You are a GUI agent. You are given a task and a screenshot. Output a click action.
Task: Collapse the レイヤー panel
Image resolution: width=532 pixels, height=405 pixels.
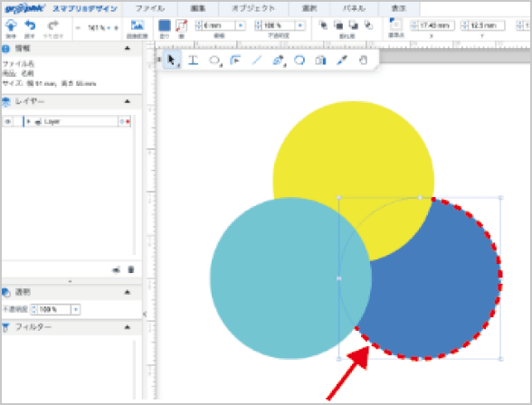click(128, 101)
